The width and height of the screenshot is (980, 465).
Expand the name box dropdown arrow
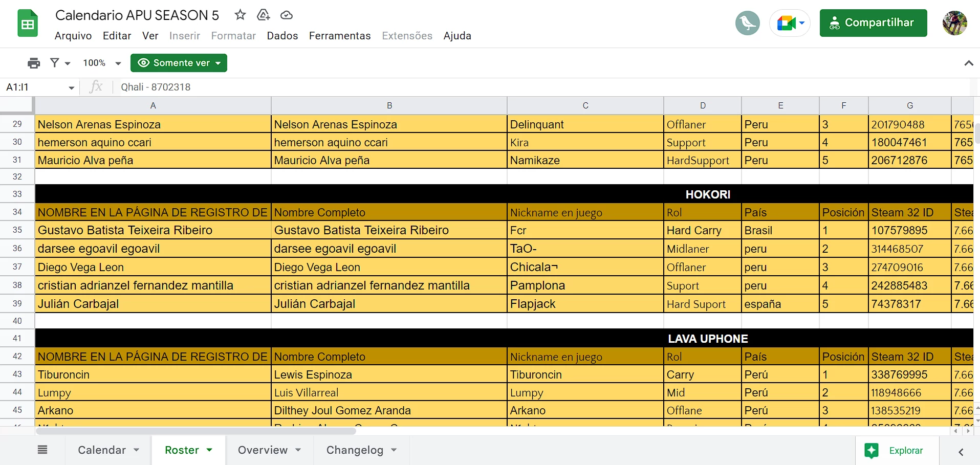[x=71, y=87]
